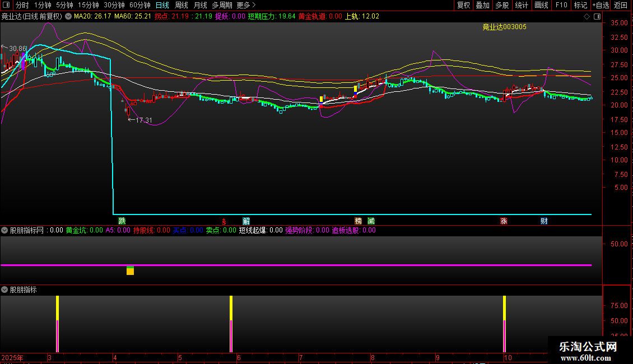
Task: Click the red S event marker
Action: click(224, 222)
